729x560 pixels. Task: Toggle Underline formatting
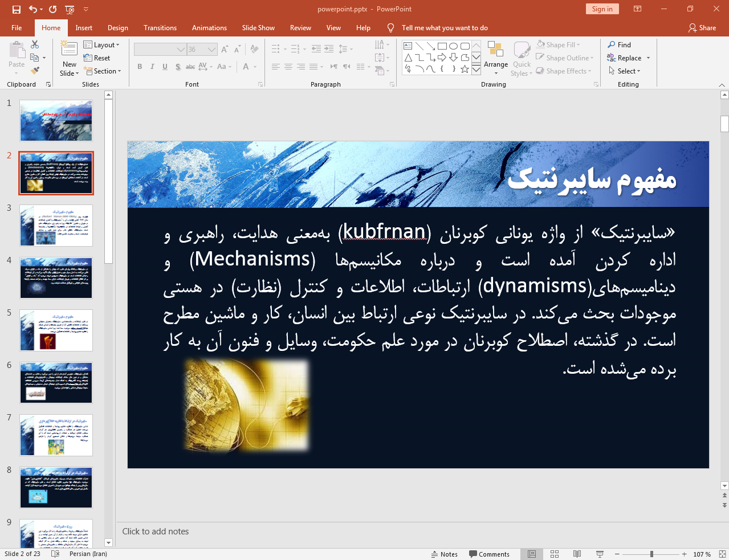point(165,67)
